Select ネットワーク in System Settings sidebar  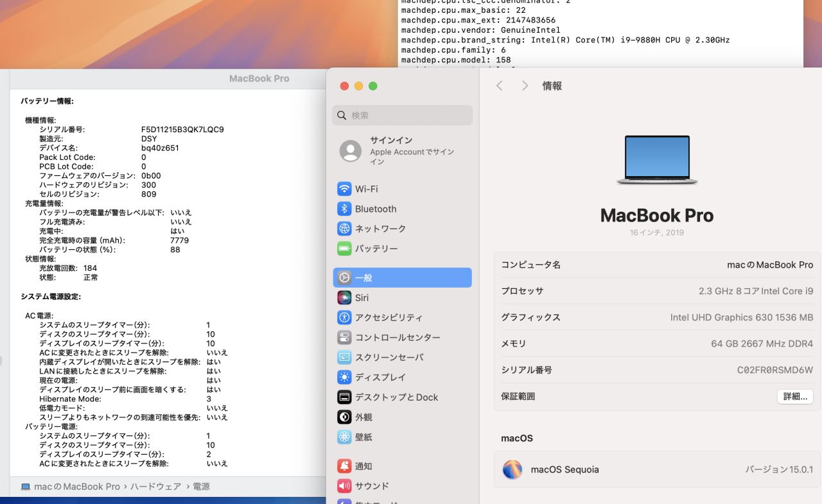coord(402,229)
